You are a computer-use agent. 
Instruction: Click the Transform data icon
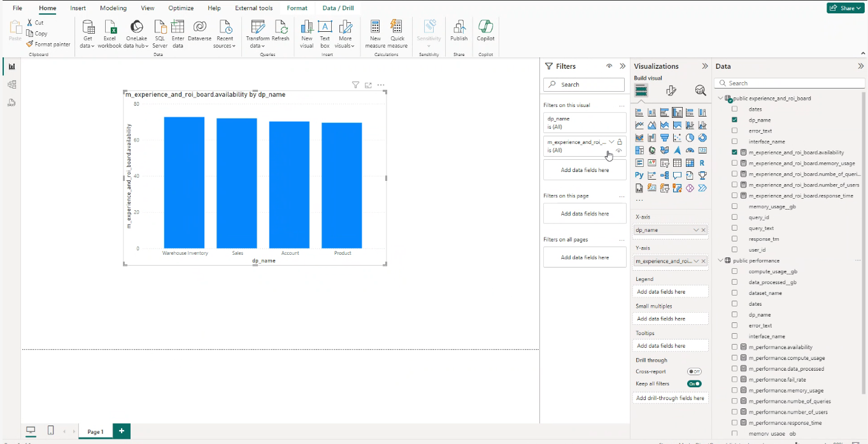[x=257, y=27]
